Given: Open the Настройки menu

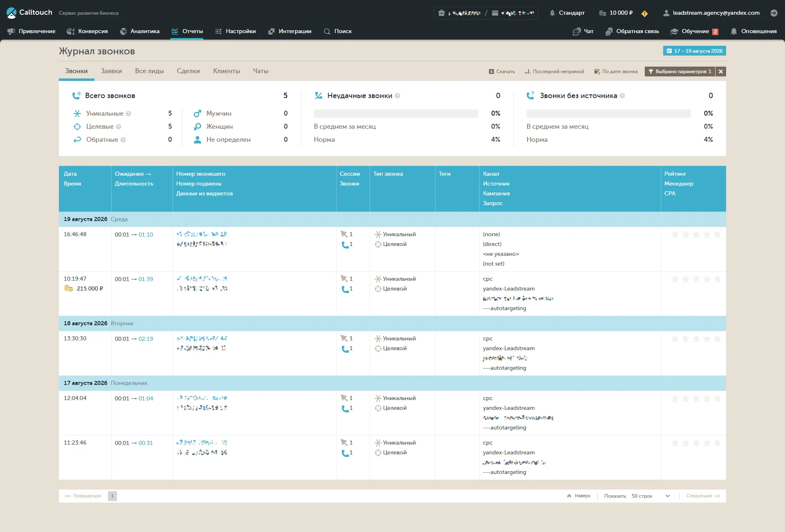Looking at the screenshot, I should point(235,31).
